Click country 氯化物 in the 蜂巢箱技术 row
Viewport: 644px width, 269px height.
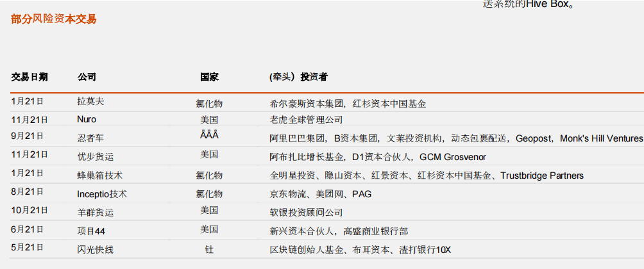tap(209, 175)
